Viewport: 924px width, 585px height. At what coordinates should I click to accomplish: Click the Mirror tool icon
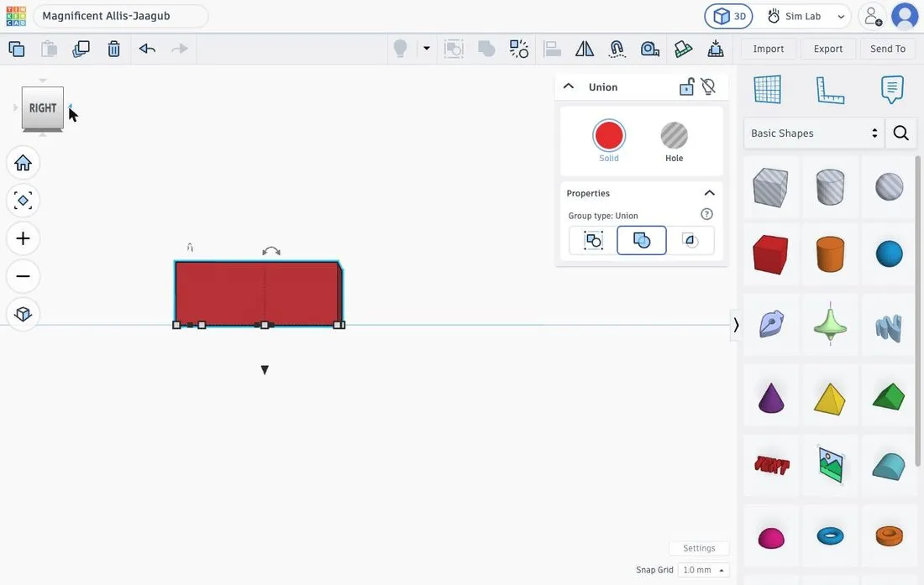pyautogui.click(x=584, y=49)
